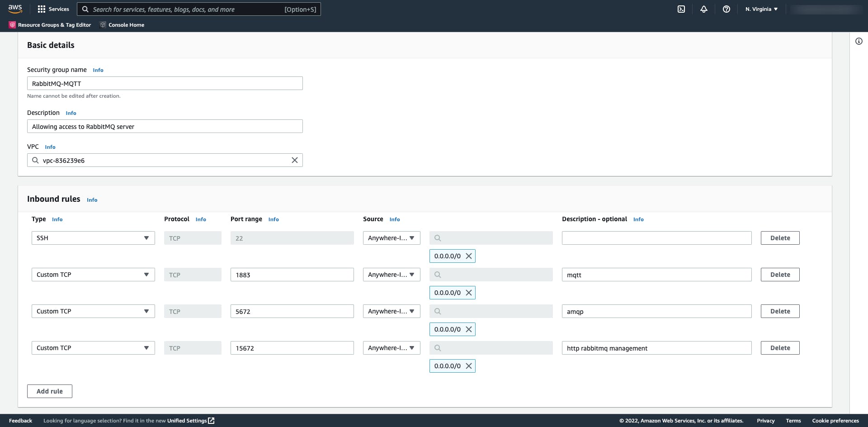
Task: Edit the port range field showing 15672
Action: (x=292, y=348)
